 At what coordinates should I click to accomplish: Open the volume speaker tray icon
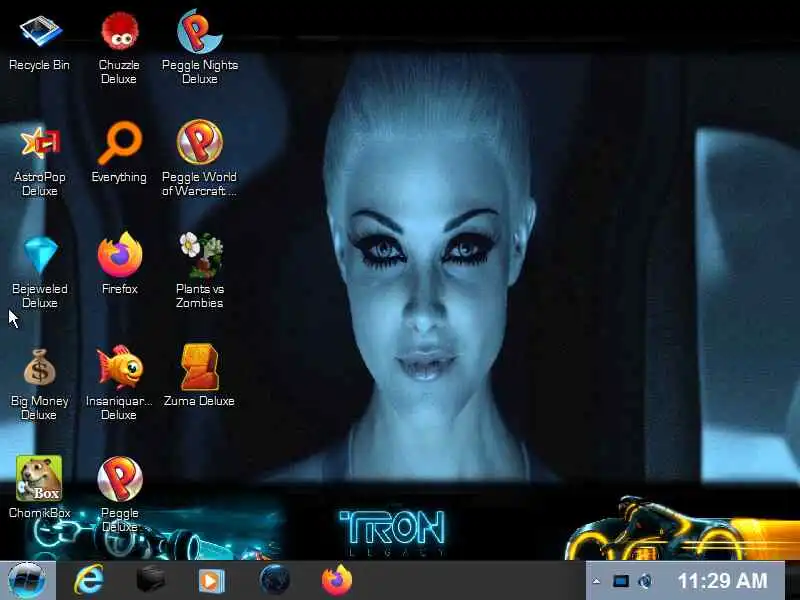pos(645,581)
